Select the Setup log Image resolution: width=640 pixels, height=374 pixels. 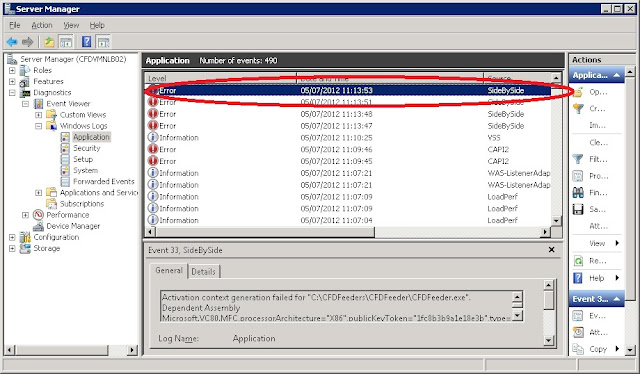83,159
